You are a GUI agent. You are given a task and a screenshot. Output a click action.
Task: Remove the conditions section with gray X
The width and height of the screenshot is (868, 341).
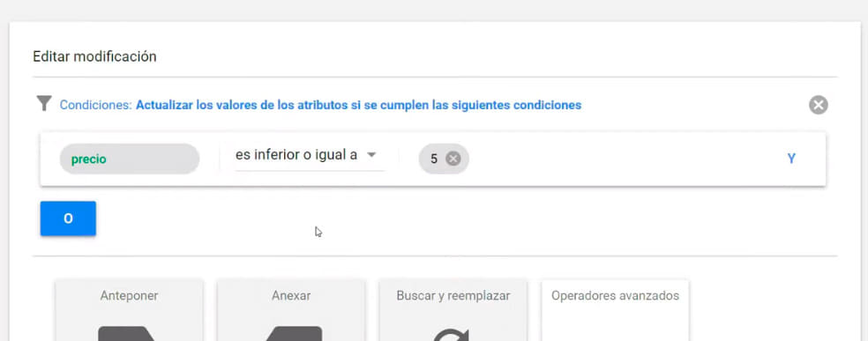(819, 105)
